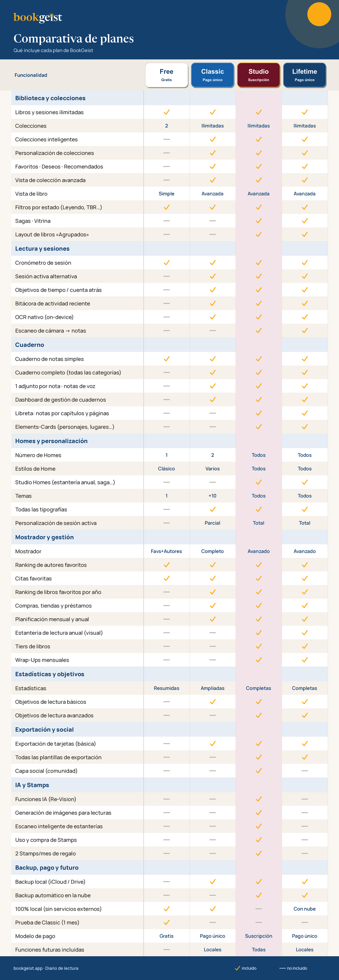Click Classic checkmark for OCR nativo (on-device)
This screenshot has height=980, width=339.
(212, 317)
